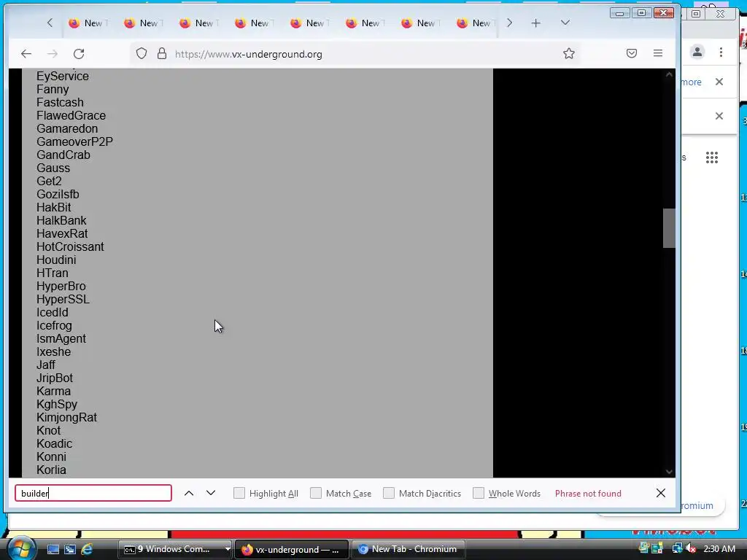Enable Whole Words checkbox
The width and height of the screenshot is (747, 560).
pyautogui.click(x=479, y=494)
